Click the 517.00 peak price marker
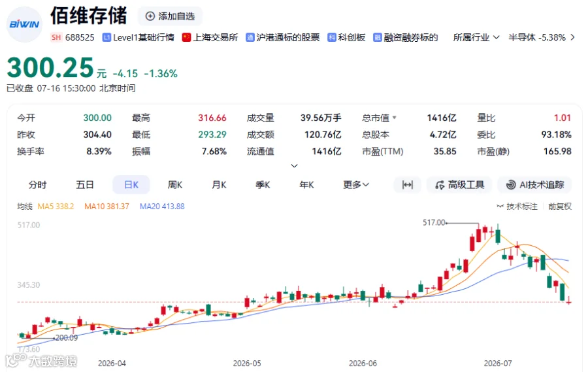588x372 pixels. point(434,222)
